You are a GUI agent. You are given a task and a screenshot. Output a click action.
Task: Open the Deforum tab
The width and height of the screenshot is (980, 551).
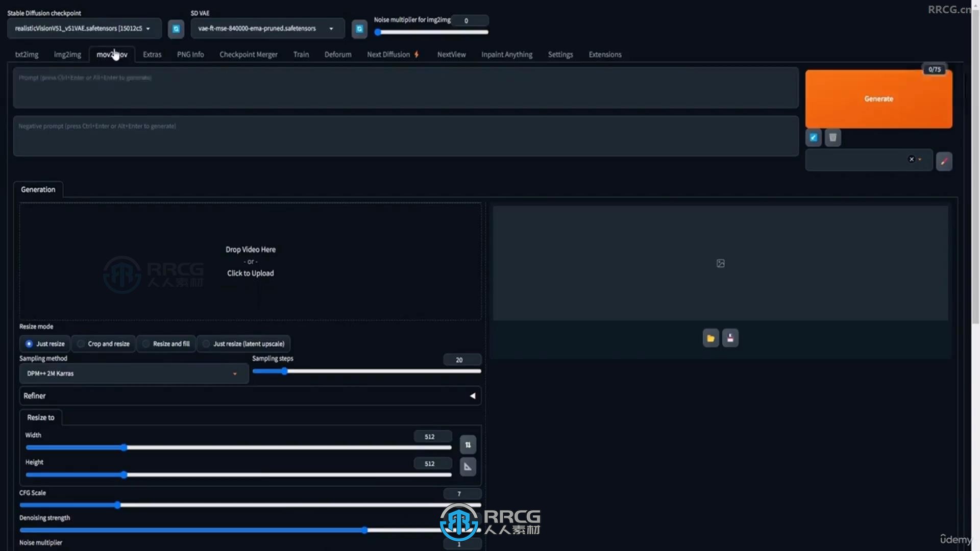338,55
